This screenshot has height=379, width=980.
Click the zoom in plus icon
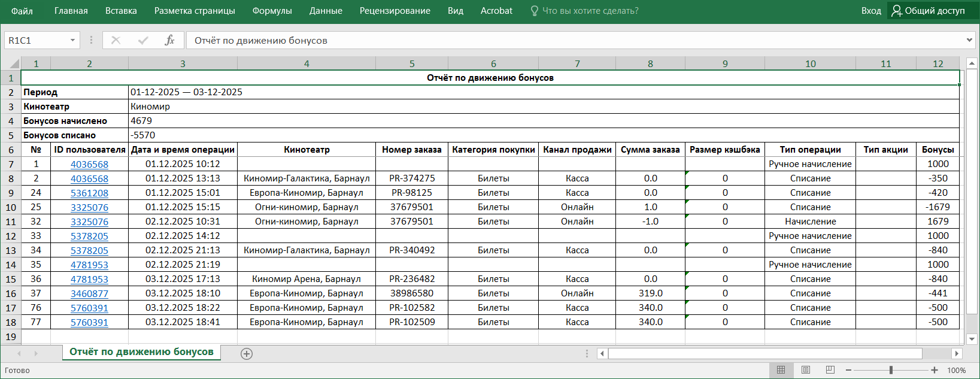point(935,370)
